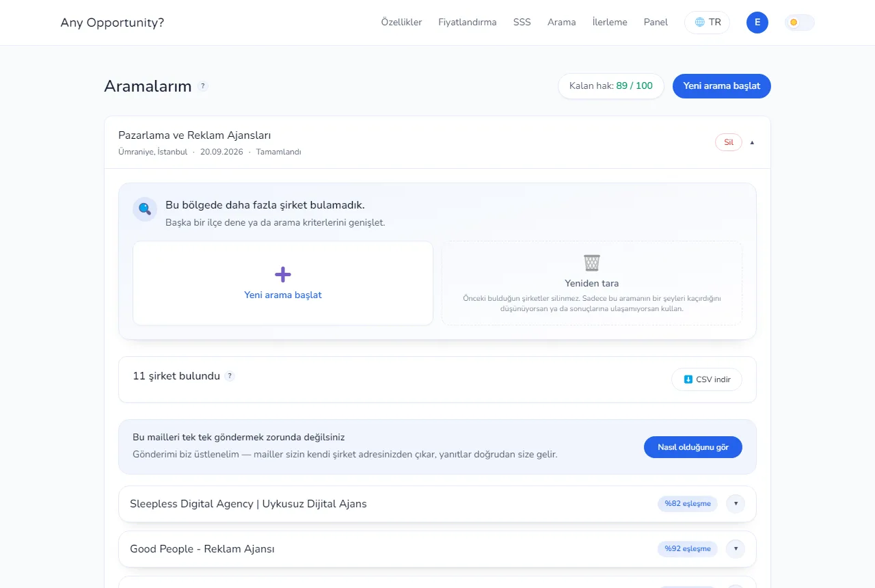Viewport: 875px width, 588px height.
Task: Click the blue Yeni arama başlat button
Action: tap(722, 86)
